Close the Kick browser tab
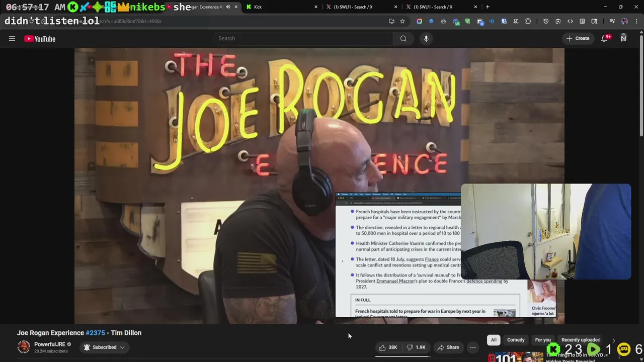The width and height of the screenshot is (644, 362). (316, 7)
